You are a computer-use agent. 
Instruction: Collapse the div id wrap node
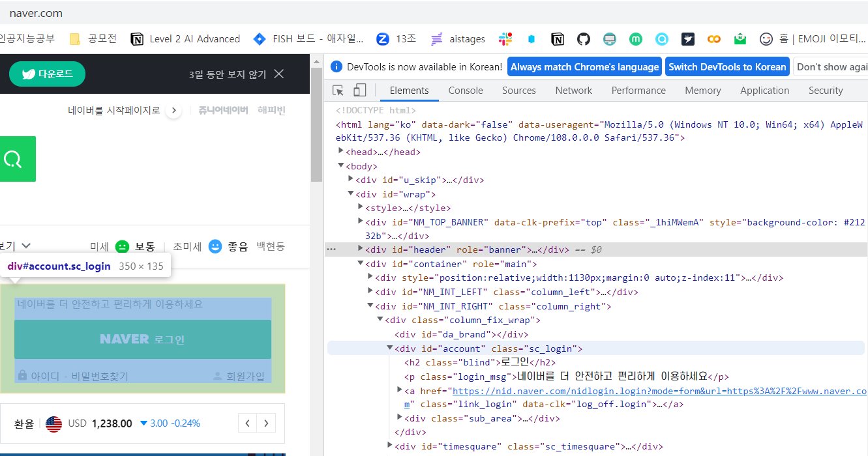click(351, 194)
